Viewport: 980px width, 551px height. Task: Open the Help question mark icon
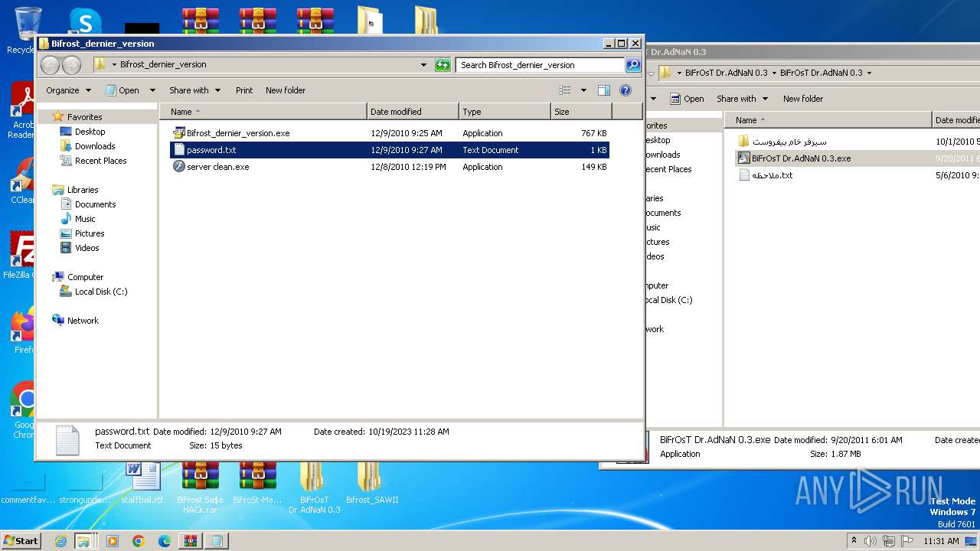[x=626, y=90]
